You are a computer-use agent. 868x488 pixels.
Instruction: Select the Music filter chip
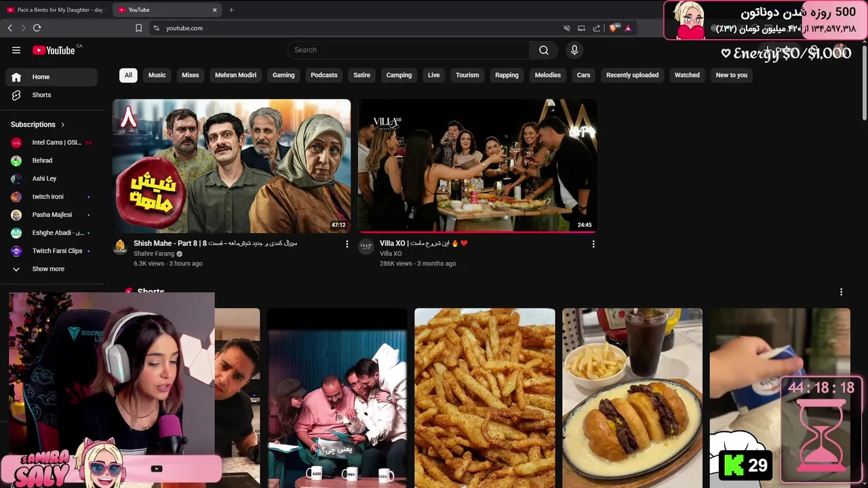coord(157,75)
